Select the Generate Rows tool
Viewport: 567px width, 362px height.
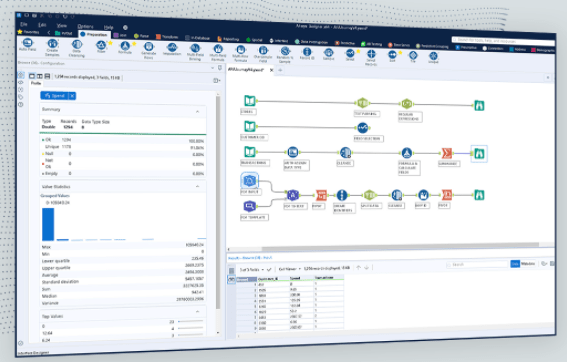pyautogui.click(x=148, y=50)
